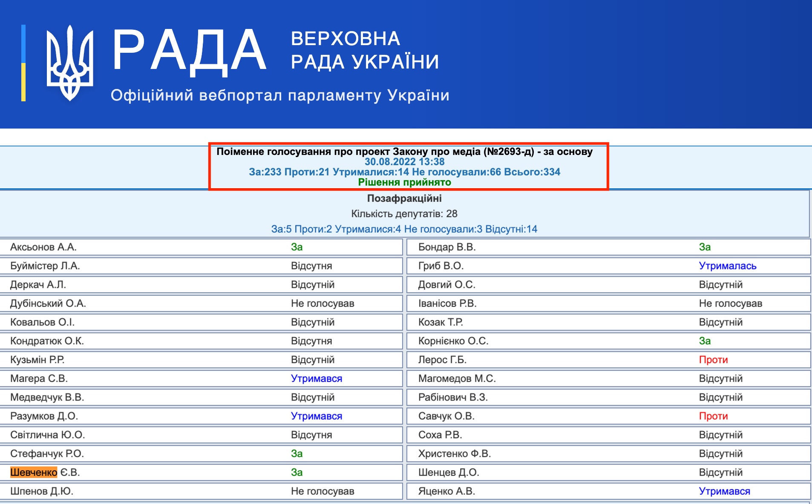Click the 'Утримався' vote of Яценко А.В.
Viewport: 812px width, 504px height.
click(725, 490)
